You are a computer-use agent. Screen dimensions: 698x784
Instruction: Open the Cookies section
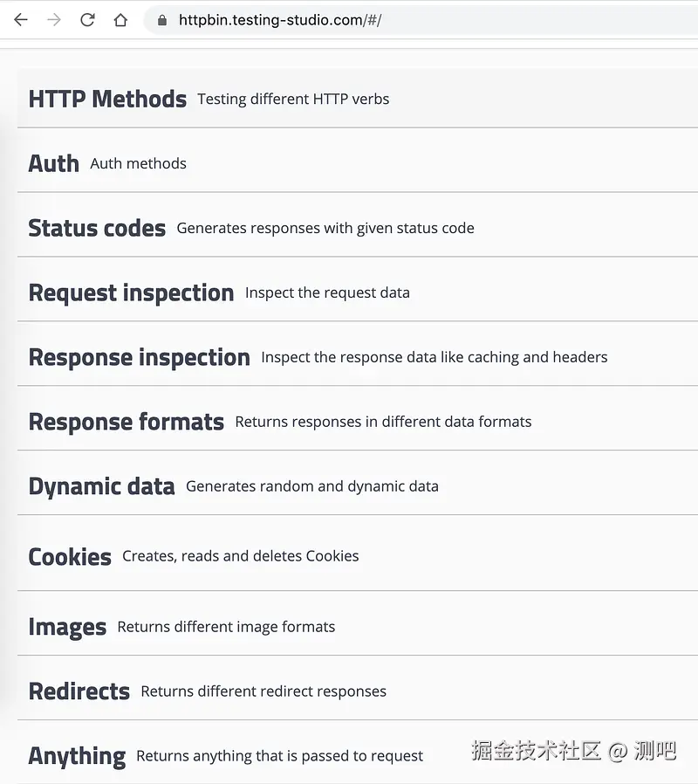70,557
